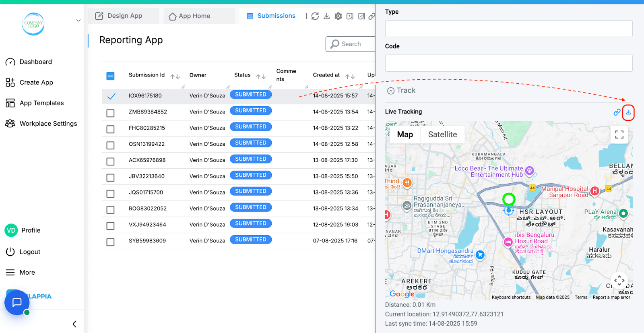
Task: Open the chat support bubble
Action: click(17, 302)
